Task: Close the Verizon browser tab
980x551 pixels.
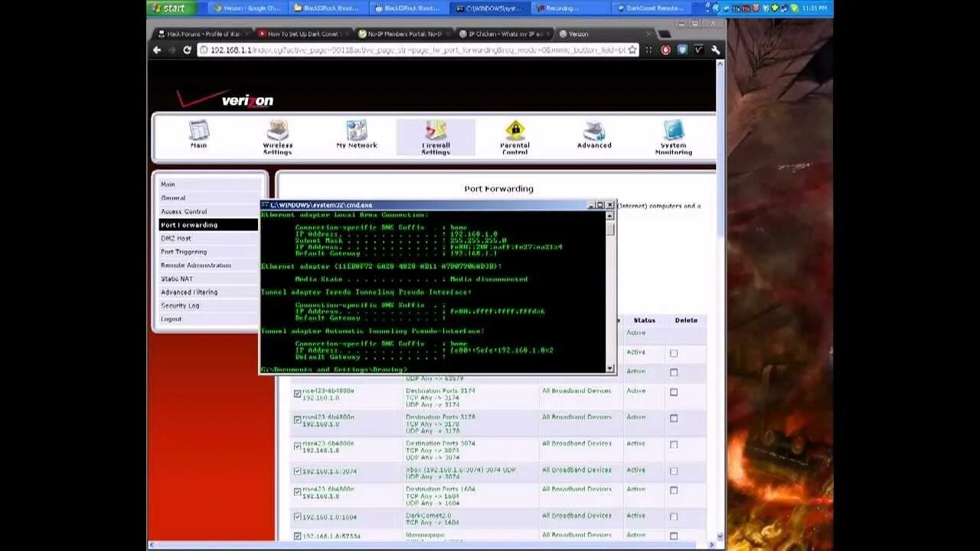Action: [649, 34]
